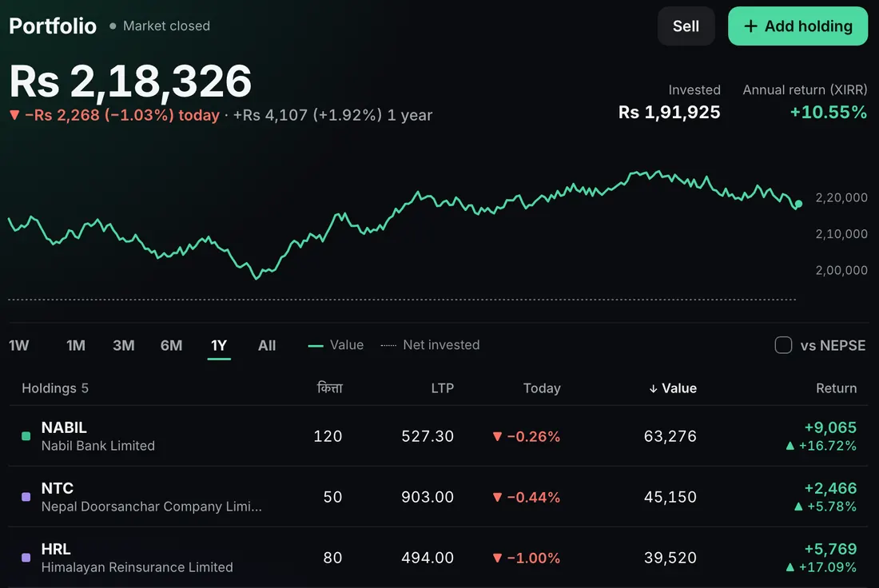Click NTC's green up triangle return icon
This screenshot has width=879, height=588.
pyautogui.click(x=798, y=507)
